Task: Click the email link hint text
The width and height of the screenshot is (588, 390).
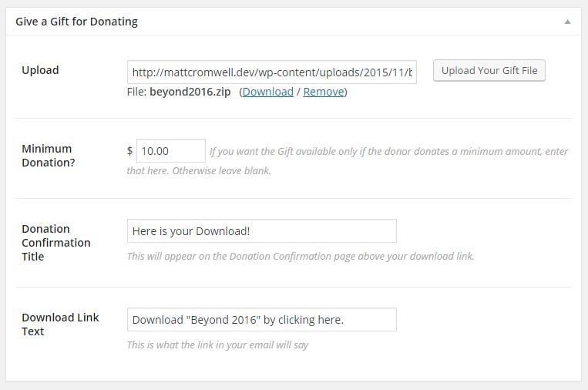Action: [x=217, y=345]
